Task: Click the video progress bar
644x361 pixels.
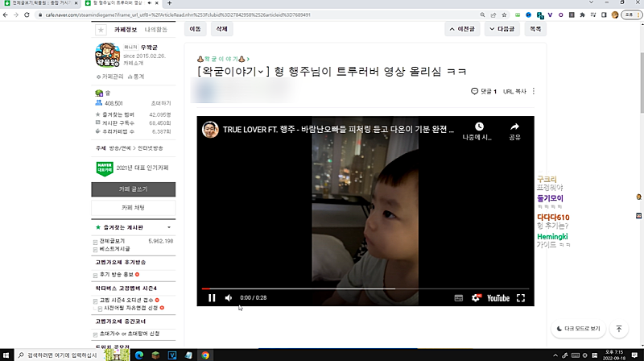Action: tap(362, 288)
